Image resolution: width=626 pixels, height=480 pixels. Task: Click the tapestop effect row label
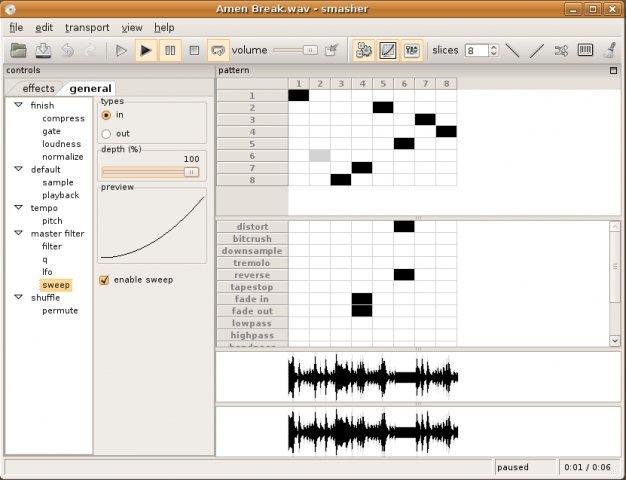pyautogui.click(x=252, y=287)
